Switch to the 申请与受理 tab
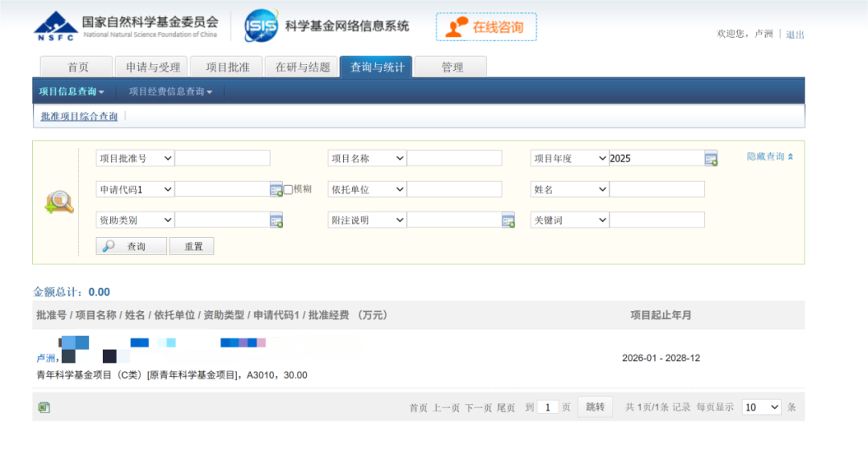The height and width of the screenshot is (455, 868). pos(148,67)
